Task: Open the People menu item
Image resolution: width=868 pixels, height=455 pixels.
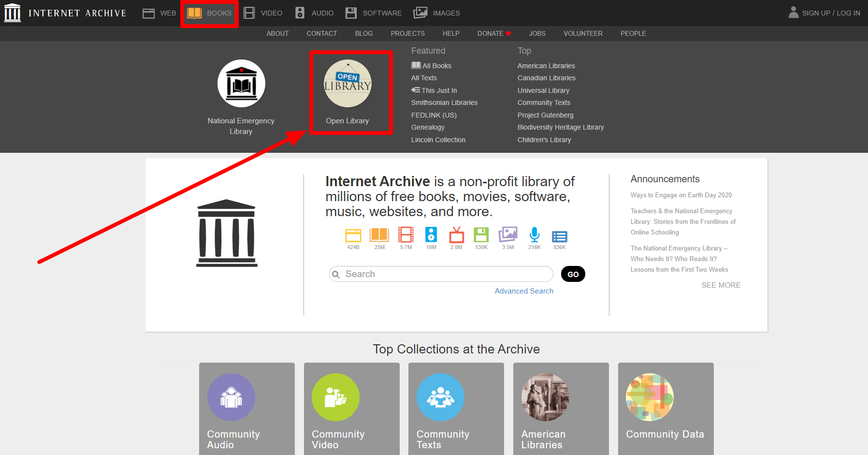Action: (633, 33)
